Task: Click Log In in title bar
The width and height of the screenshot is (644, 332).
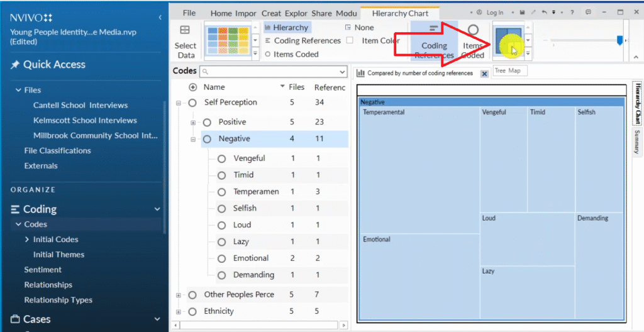Action: pyautogui.click(x=494, y=13)
